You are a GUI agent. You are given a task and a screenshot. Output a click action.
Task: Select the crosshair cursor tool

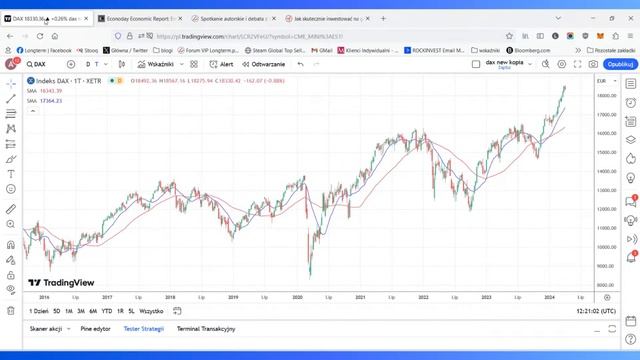point(11,84)
